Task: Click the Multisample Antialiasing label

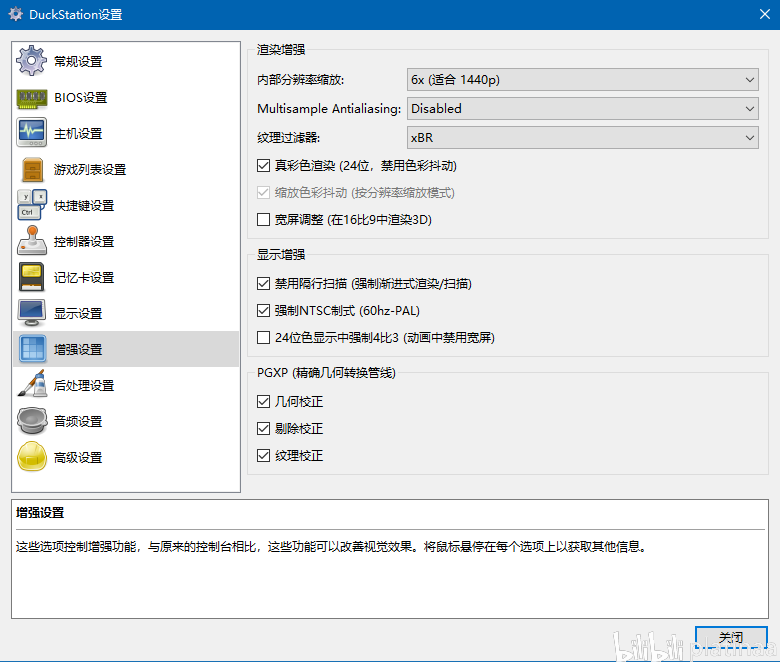Action: click(x=328, y=108)
